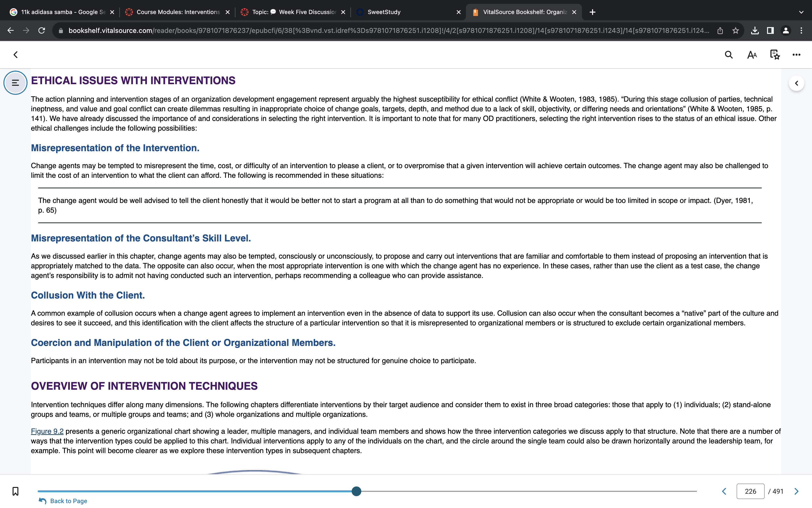This screenshot has width=812, height=508.
Task: Go back with the reader's back arrow
Action: coord(15,55)
